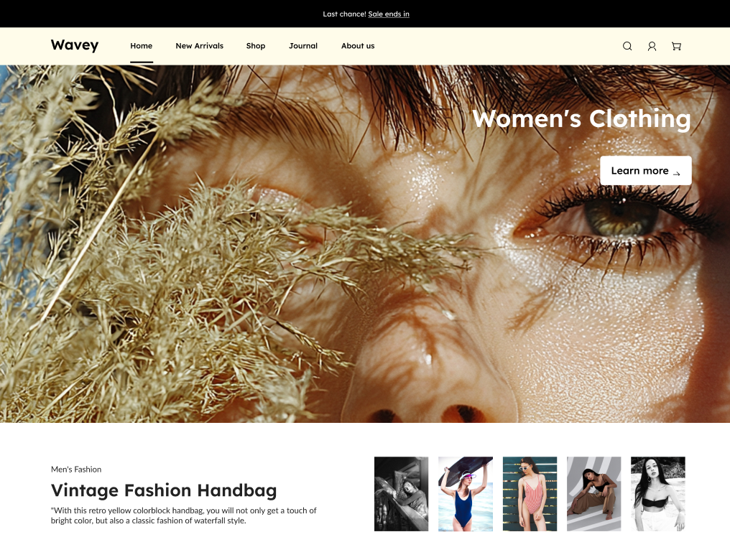Click the Wavey logo
Image resolution: width=730 pixels, height=560 pixels.
pos(75,45)
